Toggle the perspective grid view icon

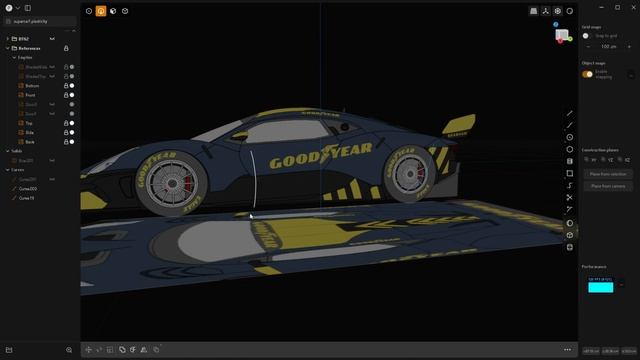click(x=533, y=11)
